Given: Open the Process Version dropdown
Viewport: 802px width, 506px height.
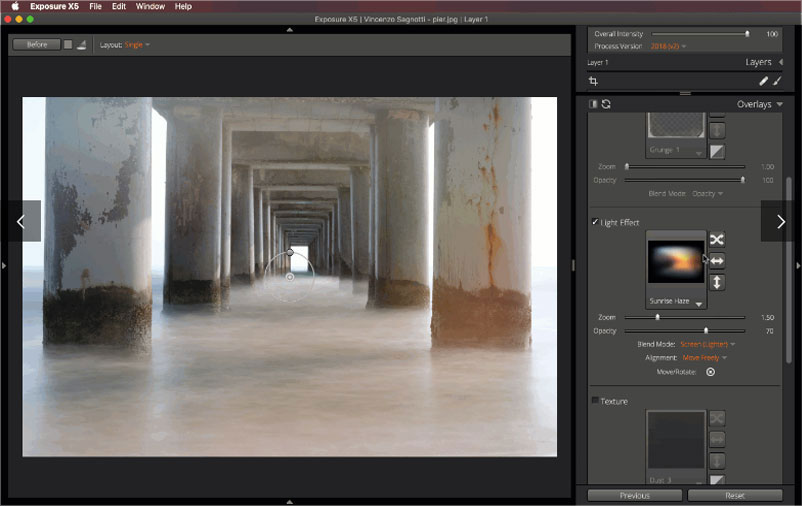Looking at the screenshot, I should click(x=668, y=47).
